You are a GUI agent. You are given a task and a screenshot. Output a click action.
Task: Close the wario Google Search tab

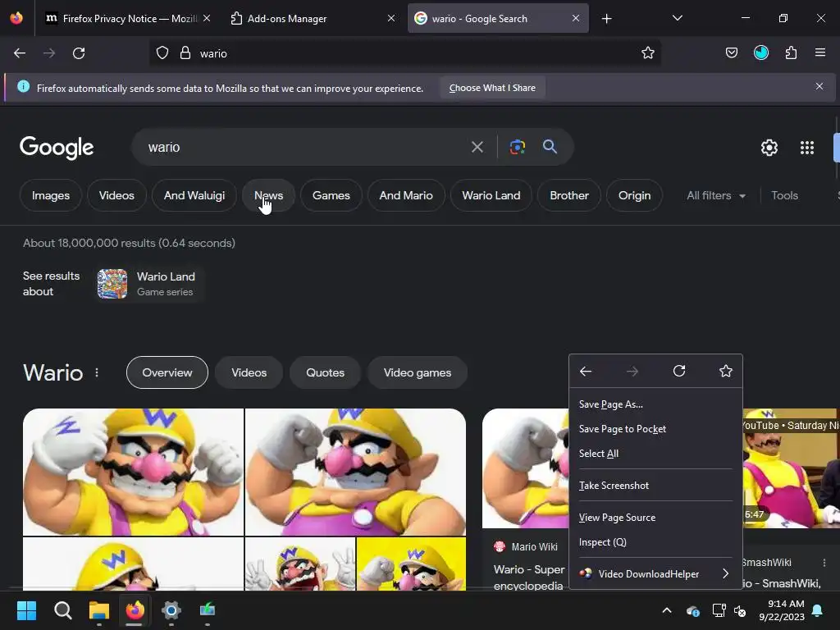click(x=575, y=18)
